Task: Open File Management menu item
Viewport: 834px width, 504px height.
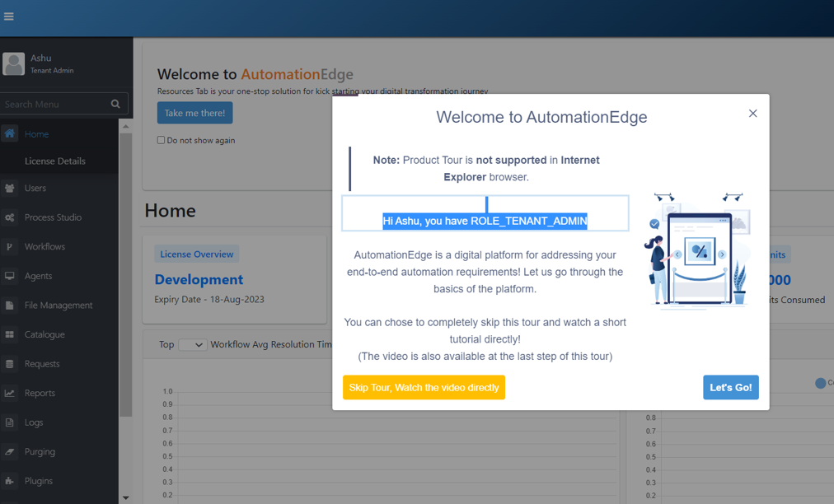Action: [59, 306]
